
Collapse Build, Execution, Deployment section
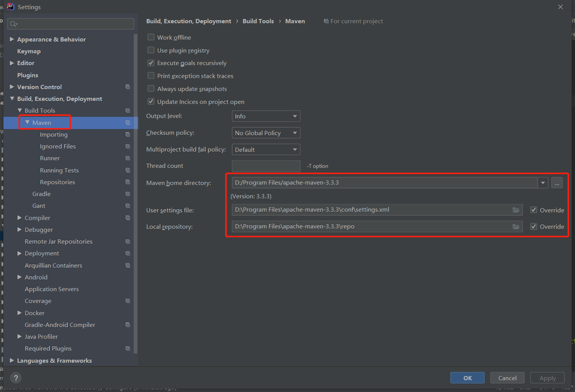coord(12,99)
